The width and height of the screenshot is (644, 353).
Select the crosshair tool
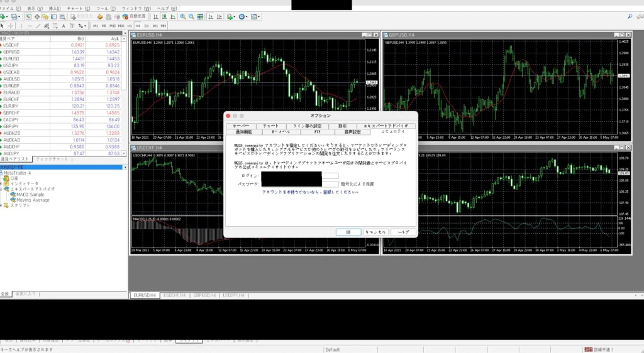click(11, 26)
